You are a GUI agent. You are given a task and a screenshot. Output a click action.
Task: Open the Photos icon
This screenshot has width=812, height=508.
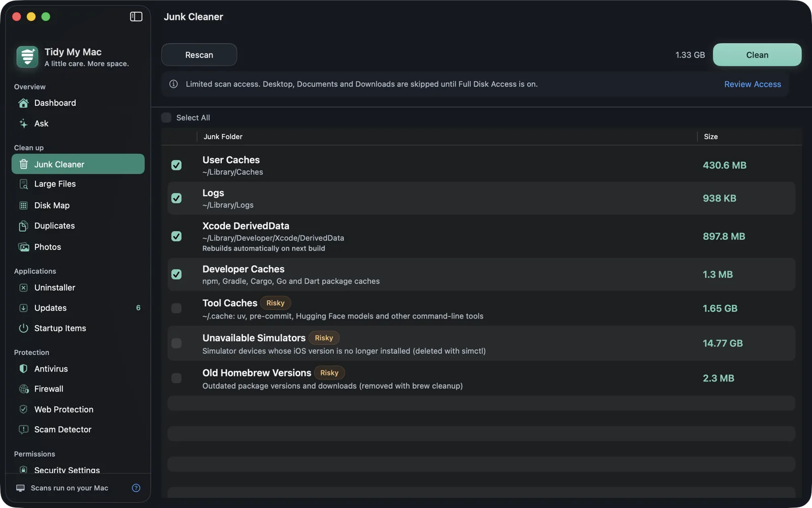(23, 247)
